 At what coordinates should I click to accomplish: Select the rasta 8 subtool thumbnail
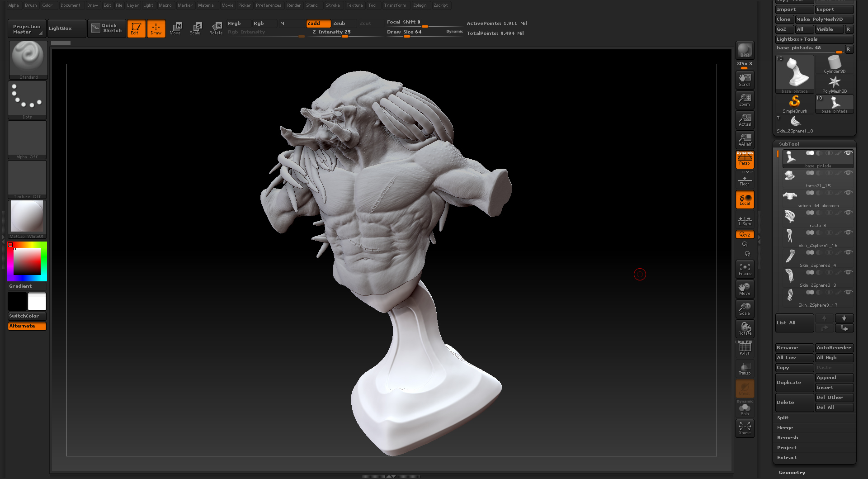click(x=790, y=216)
